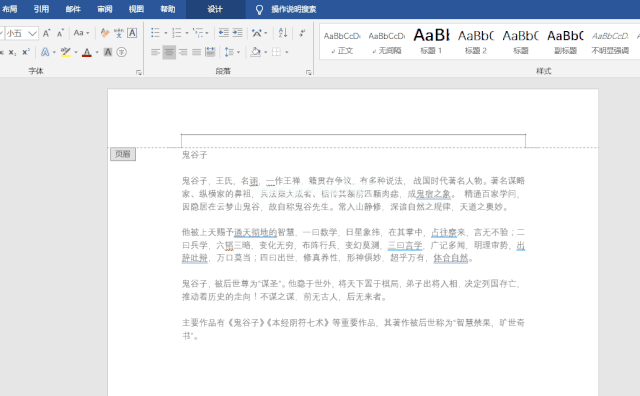Click 操作说明搜索 search box
This screenshot has width=640, height=396.
click(x=293, y=9)
